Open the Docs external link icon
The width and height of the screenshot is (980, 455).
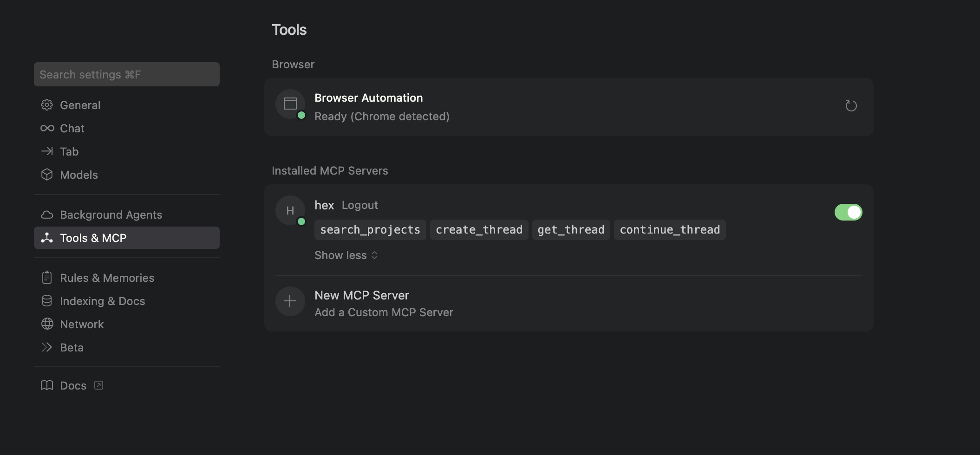point(98,385)
